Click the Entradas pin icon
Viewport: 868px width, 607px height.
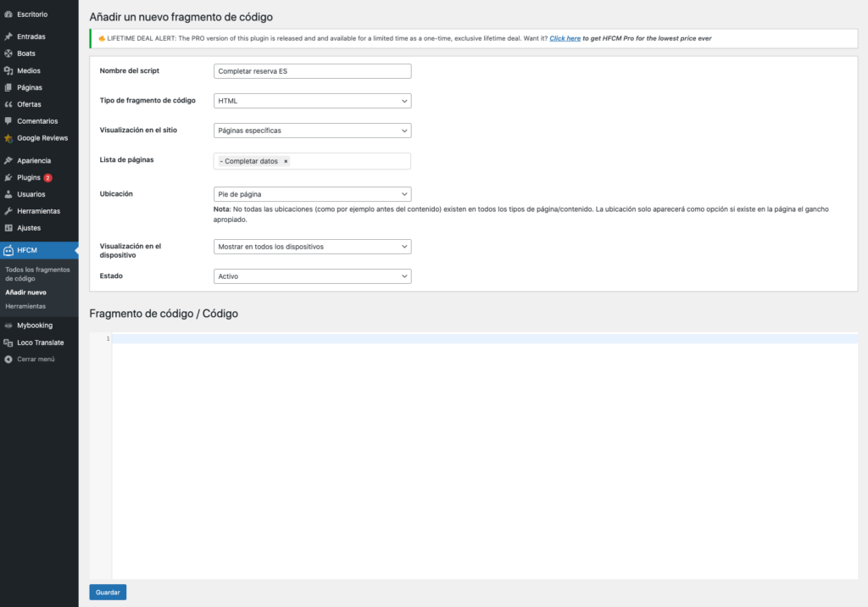(8, 36)
